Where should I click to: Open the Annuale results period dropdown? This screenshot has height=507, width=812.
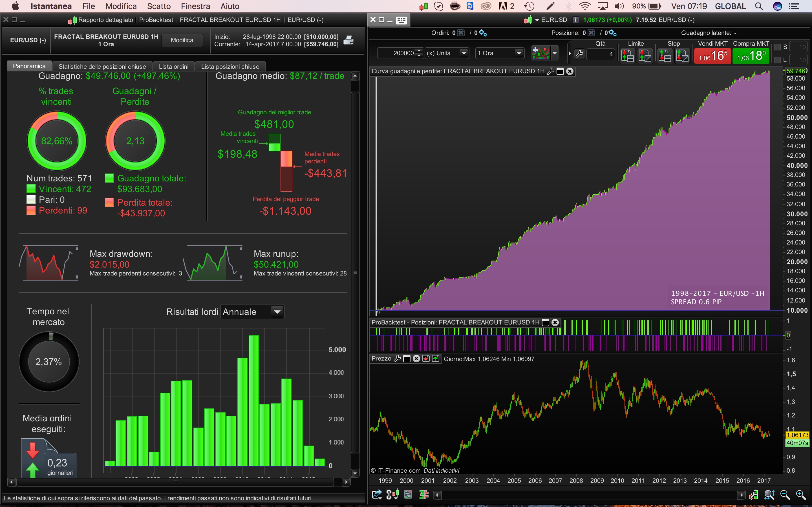click(277, 312)
